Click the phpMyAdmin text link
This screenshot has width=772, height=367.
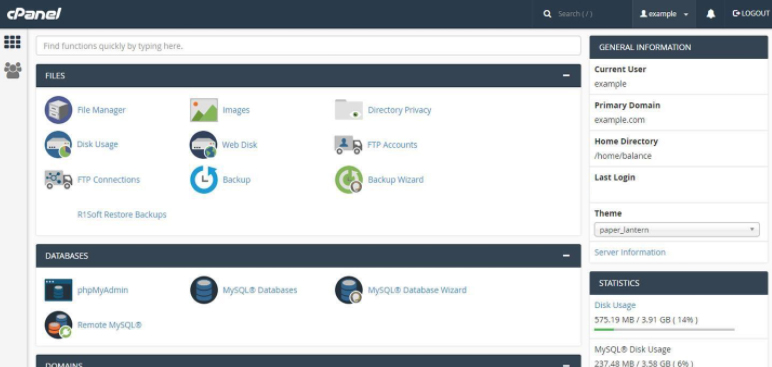(x=102, y=290)
